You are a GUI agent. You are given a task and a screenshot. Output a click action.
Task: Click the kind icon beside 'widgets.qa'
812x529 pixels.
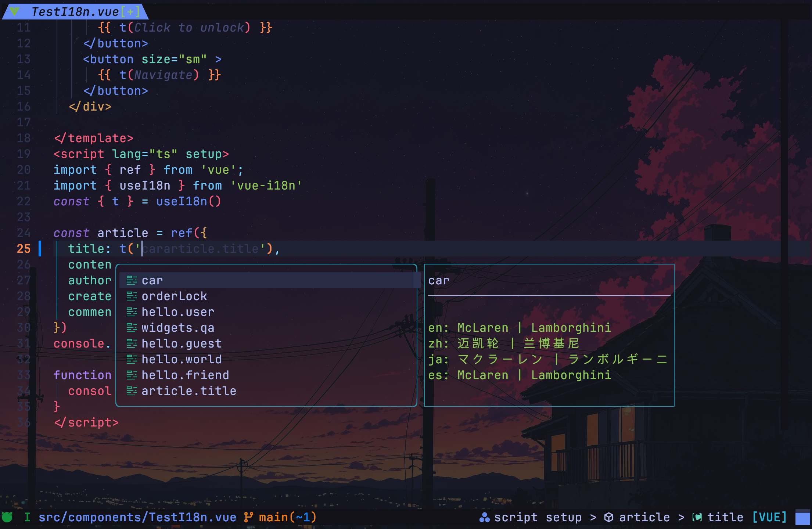[132, 328]
